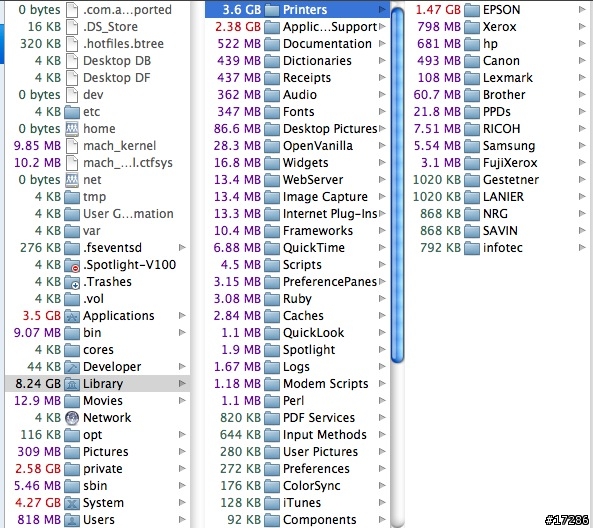Viewport: 593px width, 528px height.
Task: Select the Pictures folder row
Action: pos(98,452)
